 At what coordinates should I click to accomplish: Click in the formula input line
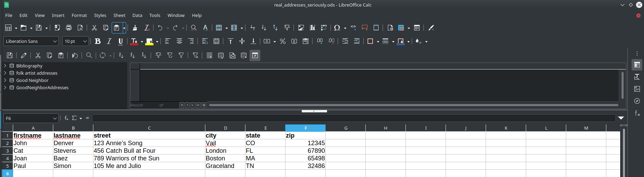pyautogui.click(x=354, y=118)
